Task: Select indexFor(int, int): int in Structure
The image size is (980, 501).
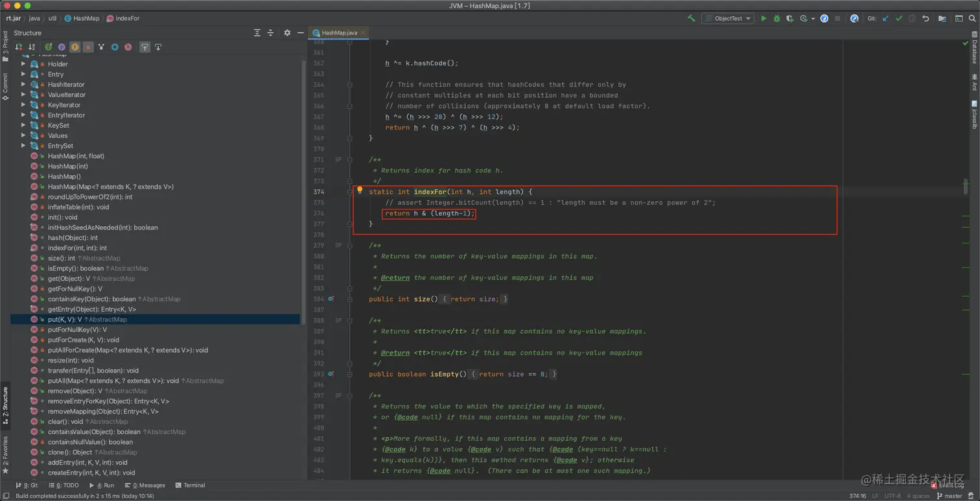Action: point(77,248)
